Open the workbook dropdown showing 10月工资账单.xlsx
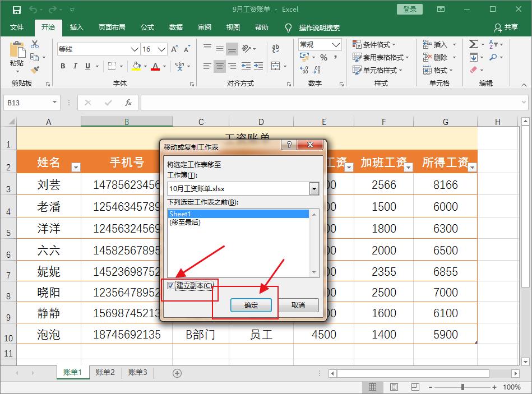This screenshot has height=394, width=532. pyautogui.click(x=313, y=189)
